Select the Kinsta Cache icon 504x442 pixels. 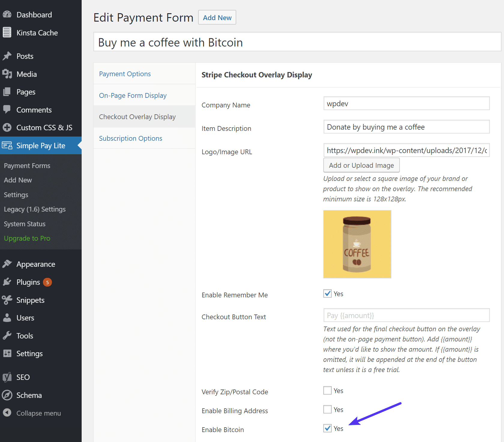(x=8, y=32)
